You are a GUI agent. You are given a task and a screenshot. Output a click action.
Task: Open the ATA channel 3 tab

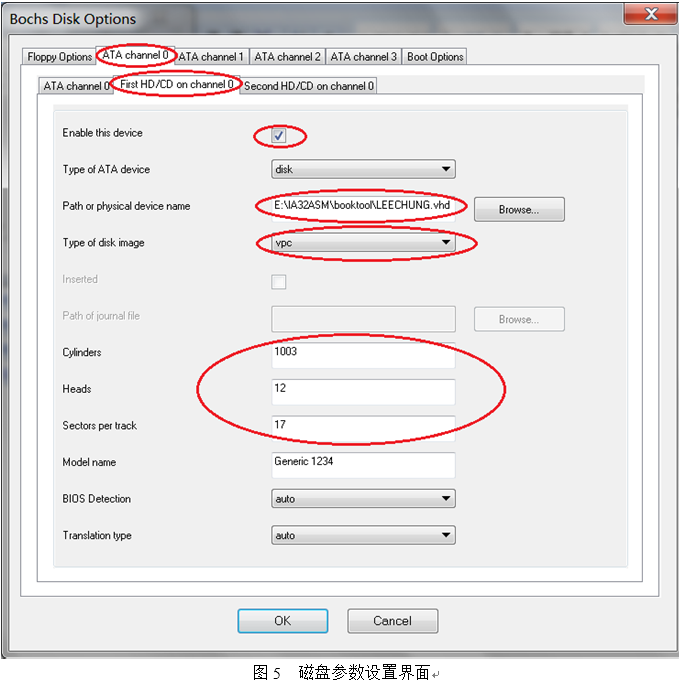pos(364,57)
